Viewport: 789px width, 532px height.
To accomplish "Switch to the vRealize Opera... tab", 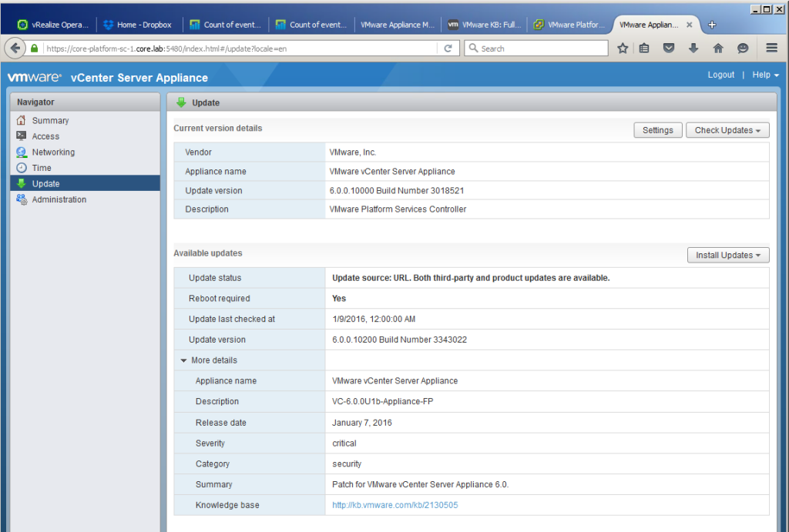I will click(53, 25).
